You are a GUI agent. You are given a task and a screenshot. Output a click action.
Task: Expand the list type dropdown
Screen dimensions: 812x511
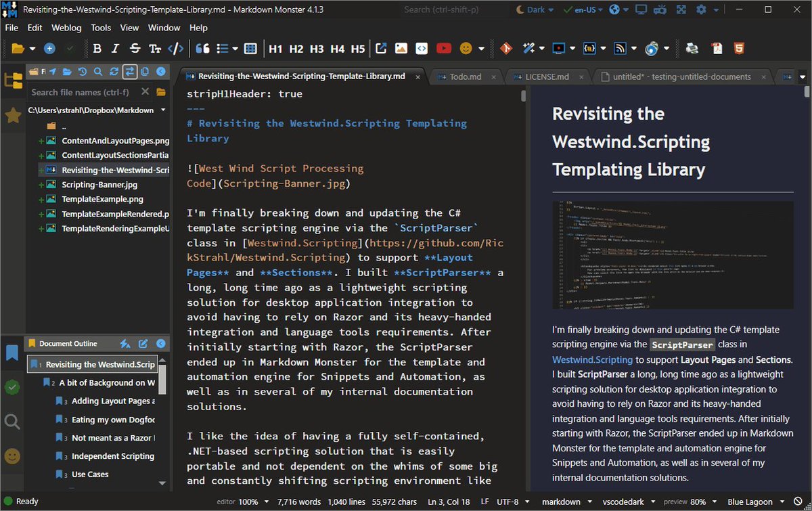pos(235,49)
